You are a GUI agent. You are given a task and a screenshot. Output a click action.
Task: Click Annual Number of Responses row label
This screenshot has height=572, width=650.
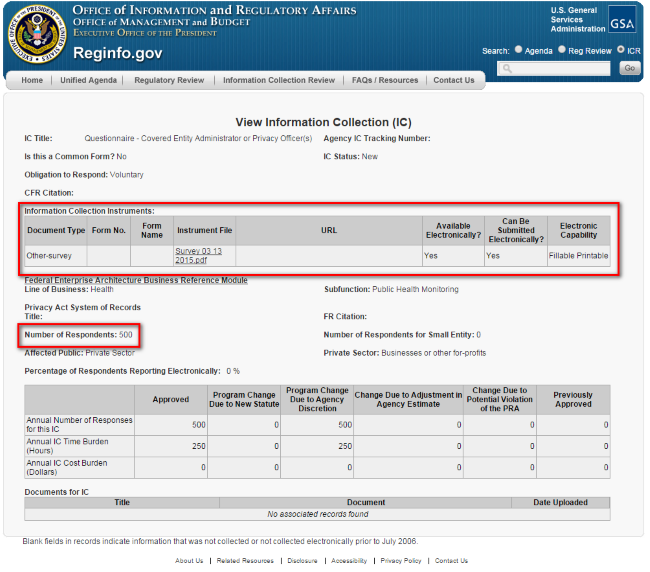(x=79, y=424)
